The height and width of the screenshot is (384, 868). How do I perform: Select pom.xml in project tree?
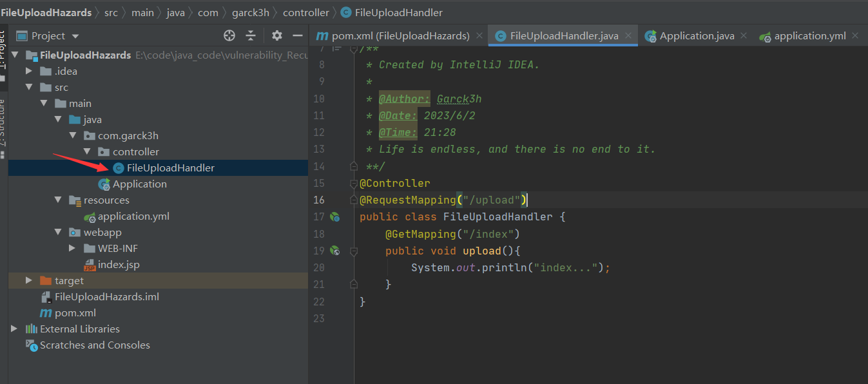click(x=75, y=312)
